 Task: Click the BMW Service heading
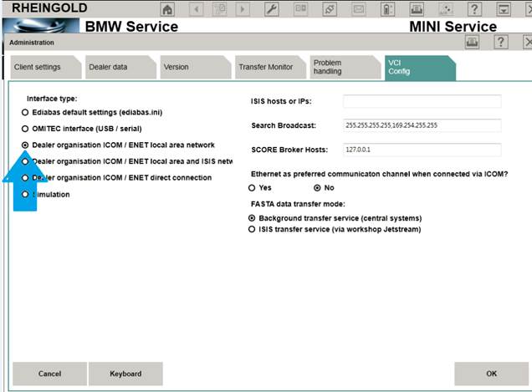click(x=131, y=27)
